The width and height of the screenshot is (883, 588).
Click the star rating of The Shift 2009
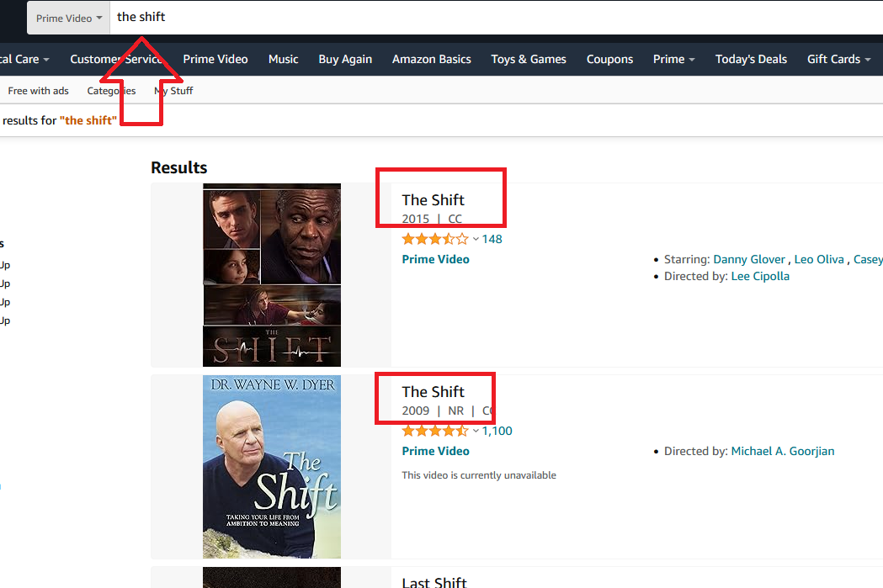[435, 431]
